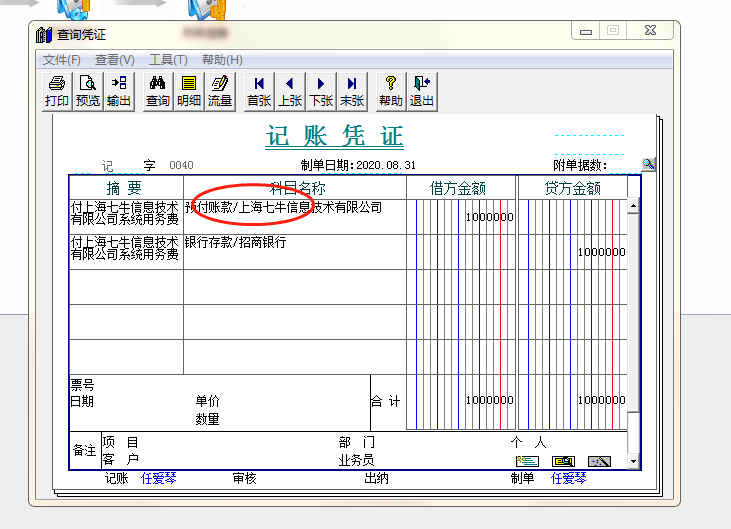Click the 记账凭证 voucher title
The image size is (731, 529).
point(334,137)
